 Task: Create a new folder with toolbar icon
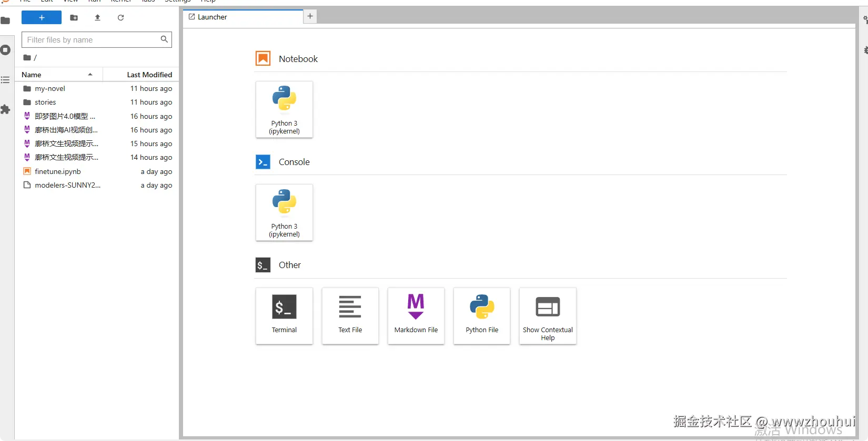pos(74,17)
